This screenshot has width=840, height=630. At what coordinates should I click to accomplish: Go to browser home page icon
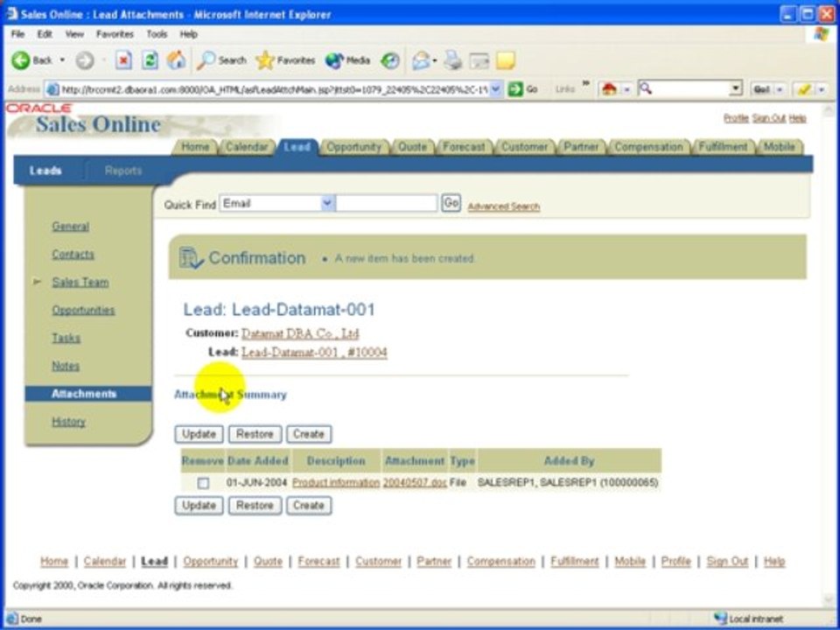pyautogui.click(x=176, y=60)
